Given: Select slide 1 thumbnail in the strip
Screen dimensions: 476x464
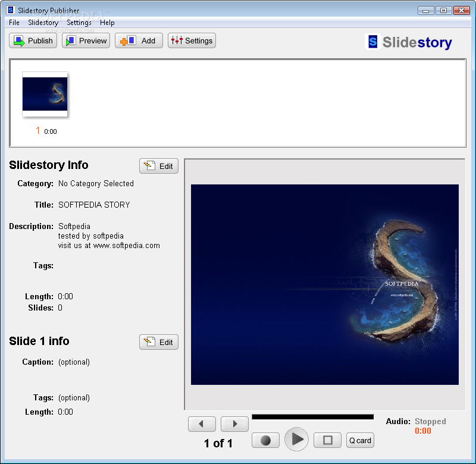Looking at the screenshot, I should click(x=45, y=94).
